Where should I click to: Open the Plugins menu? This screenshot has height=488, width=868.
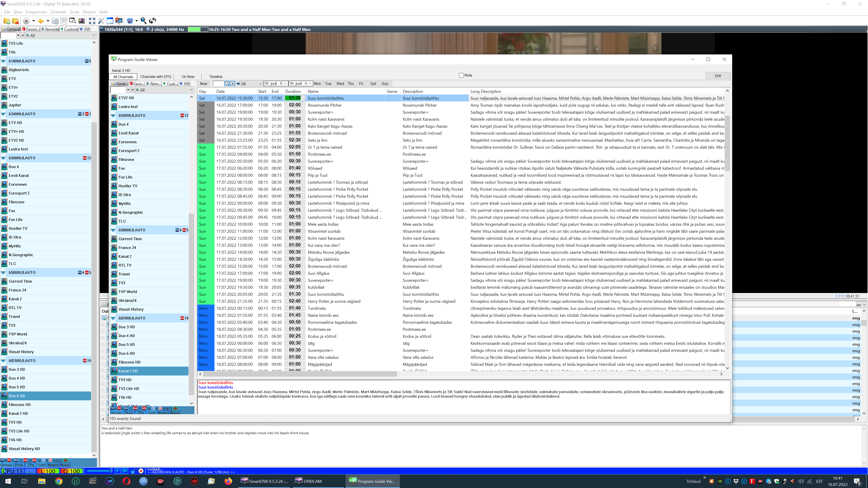(89, 12)
